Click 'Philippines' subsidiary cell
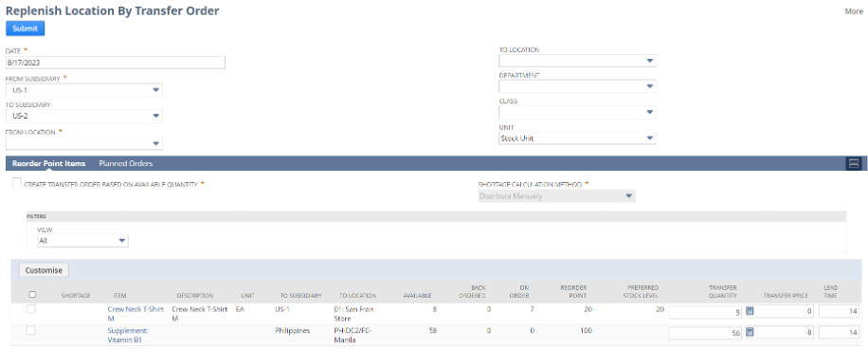 pos(292,330)
